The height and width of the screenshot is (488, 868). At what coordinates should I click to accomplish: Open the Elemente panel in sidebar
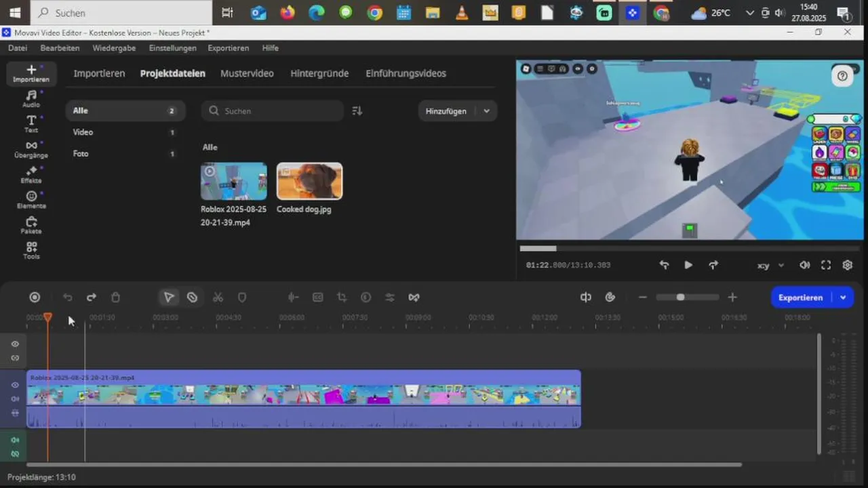31,200
